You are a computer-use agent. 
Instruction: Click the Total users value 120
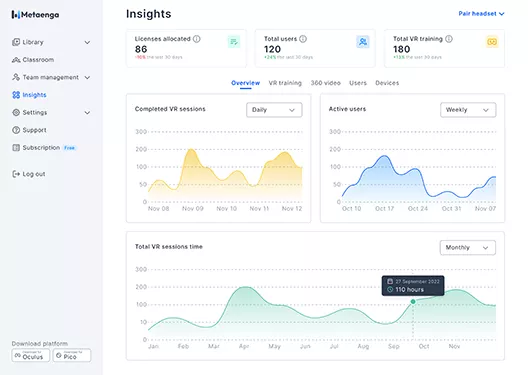point(272,49)
